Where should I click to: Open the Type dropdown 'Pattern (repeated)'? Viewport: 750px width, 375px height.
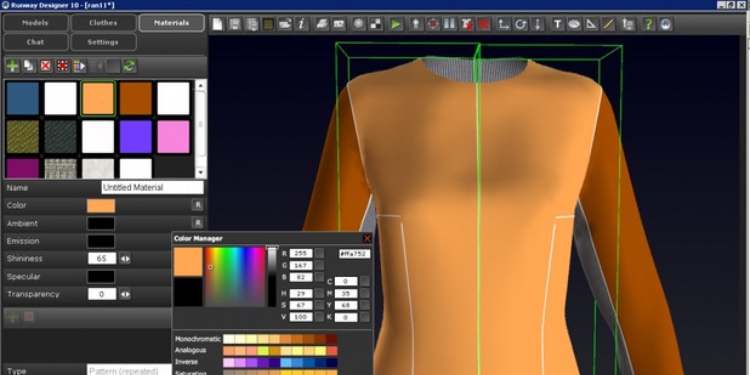129,371
